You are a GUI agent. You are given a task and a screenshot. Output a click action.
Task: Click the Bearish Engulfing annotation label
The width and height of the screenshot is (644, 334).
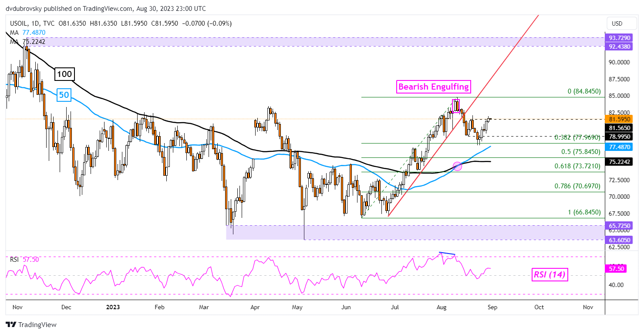tap(434, 87)
